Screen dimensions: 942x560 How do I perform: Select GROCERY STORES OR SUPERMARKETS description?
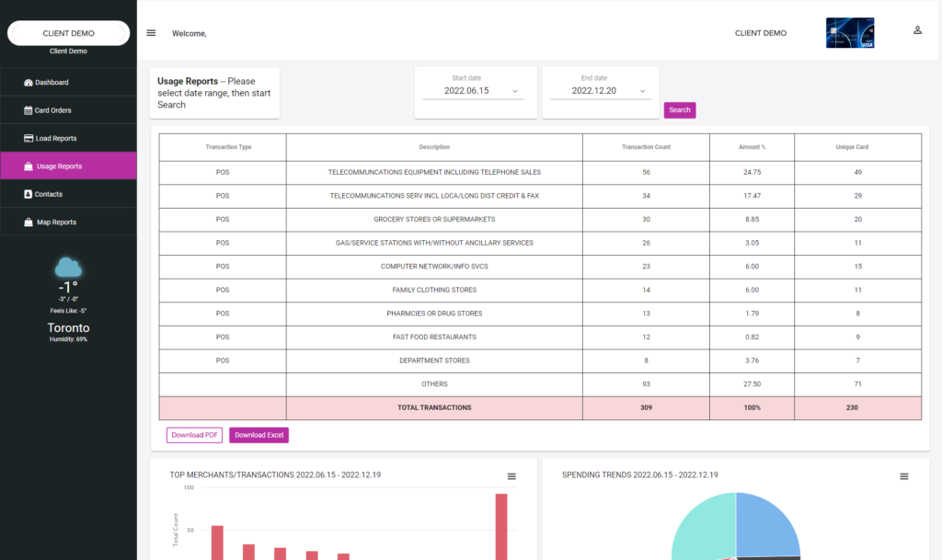click(434, 219)
